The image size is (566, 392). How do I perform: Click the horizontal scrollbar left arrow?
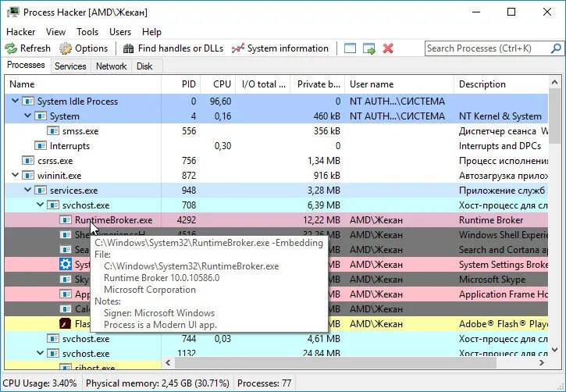click(168, 363)
